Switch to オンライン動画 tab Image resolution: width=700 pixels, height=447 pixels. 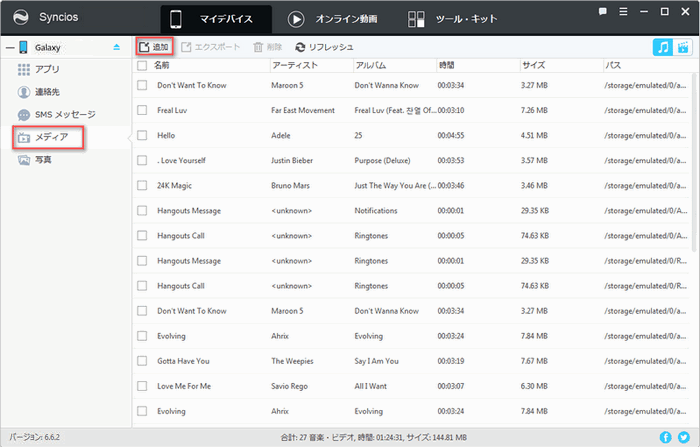pyautogui.click(x=333, y=19)
